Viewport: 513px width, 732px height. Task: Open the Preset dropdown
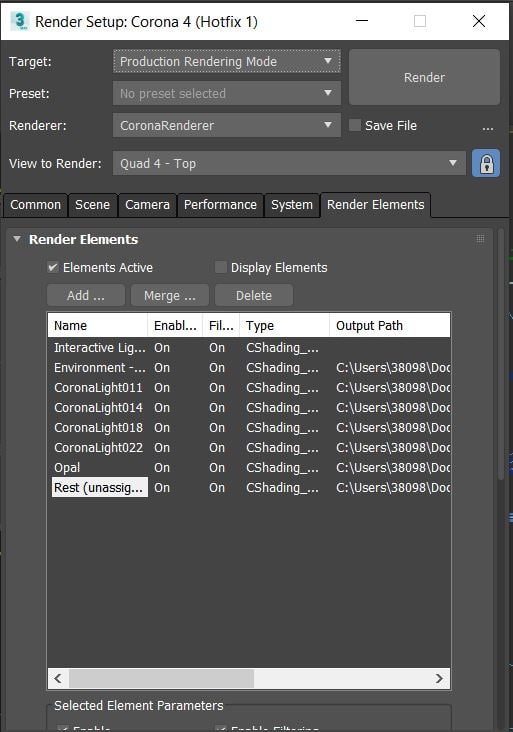tap(226, 93)
